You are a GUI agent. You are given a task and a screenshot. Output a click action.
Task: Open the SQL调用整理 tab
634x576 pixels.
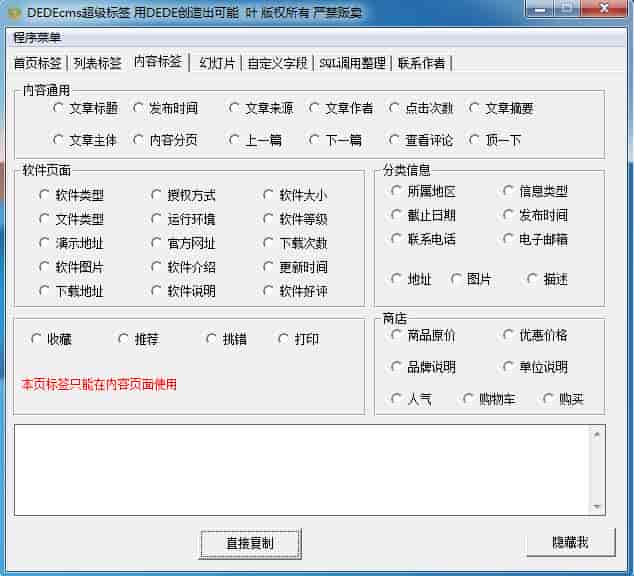(353, 63)
